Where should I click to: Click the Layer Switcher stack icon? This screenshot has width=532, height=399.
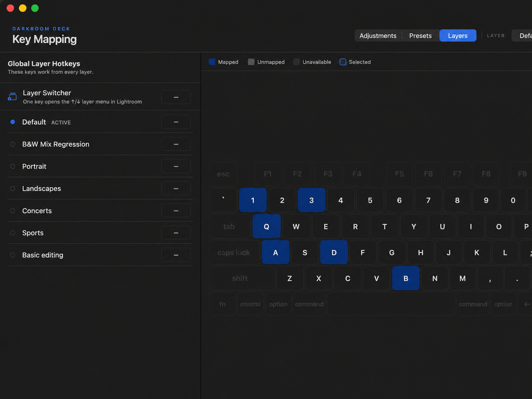pyautogui.click(x=12, y=97)
